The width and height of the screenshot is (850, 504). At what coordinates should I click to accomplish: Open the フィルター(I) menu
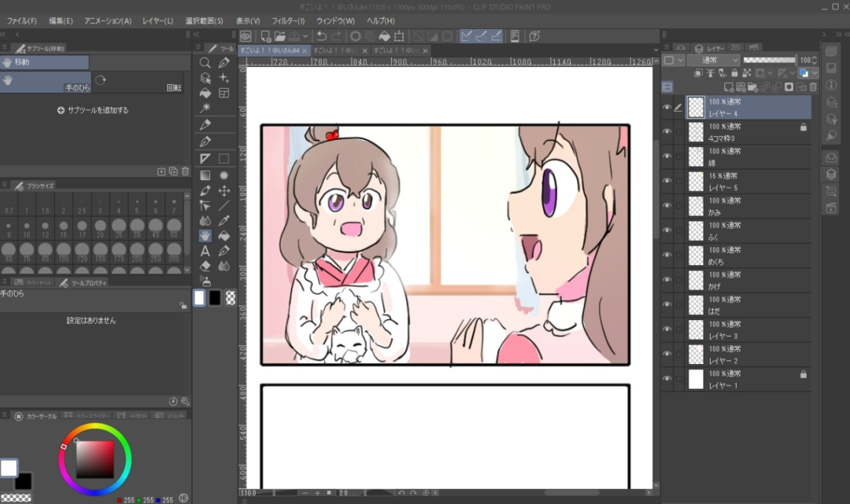288,20
